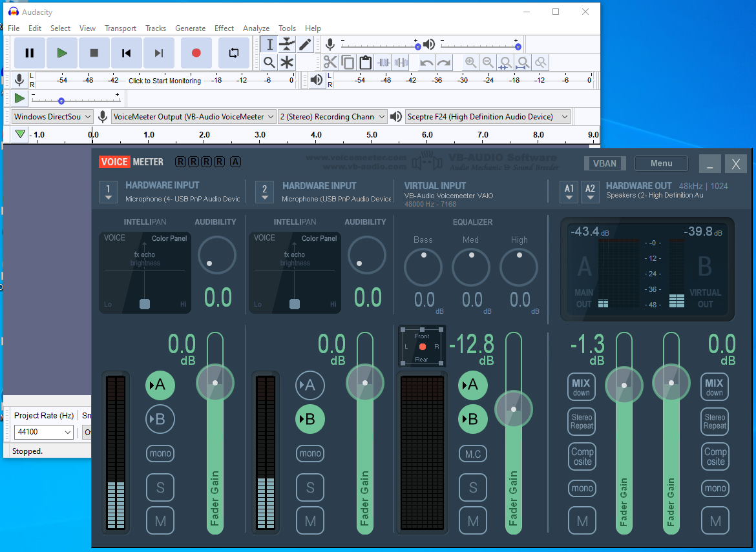Image resolution: width=756 pixels, height=552 pixels.
Task: Open the Generate menu
Action: pyautogui.click(x=191, y=28)
